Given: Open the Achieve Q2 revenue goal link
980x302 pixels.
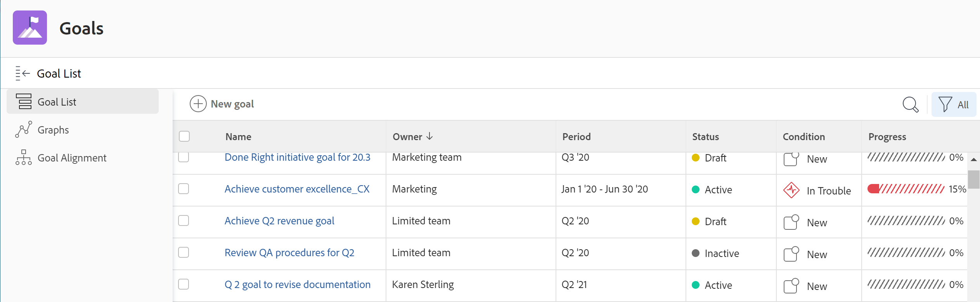Looking at the screenshot, I should tap(279, 221).
